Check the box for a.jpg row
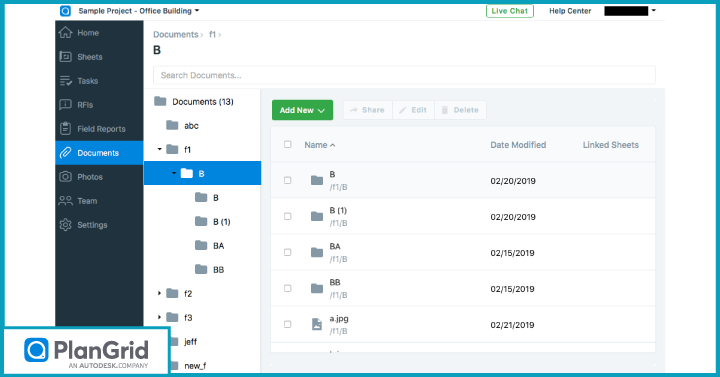This screenshot has height=377, width=720. coord(287,324)
